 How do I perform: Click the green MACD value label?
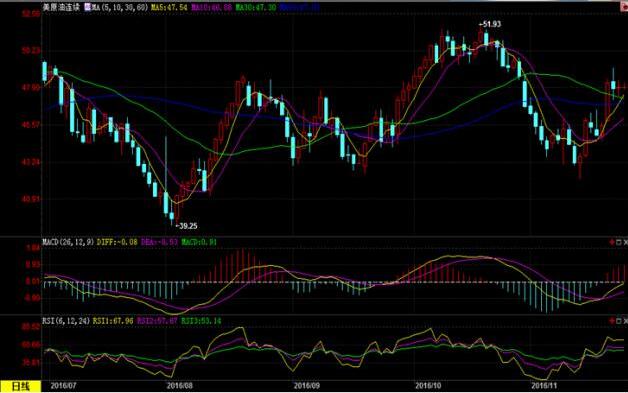(199, 242)
